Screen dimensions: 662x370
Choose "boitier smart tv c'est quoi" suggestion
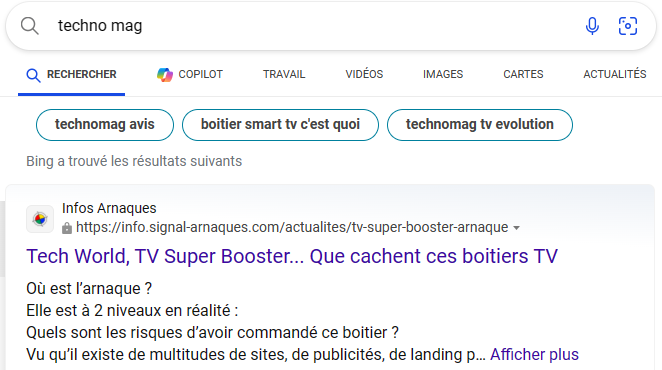[280, 125]
